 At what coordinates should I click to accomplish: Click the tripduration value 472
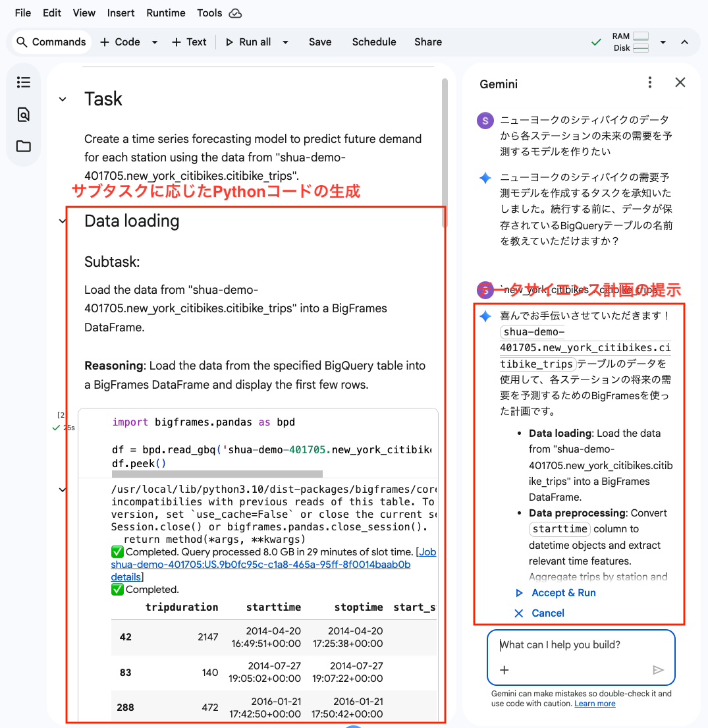click(x=210, y=708)
